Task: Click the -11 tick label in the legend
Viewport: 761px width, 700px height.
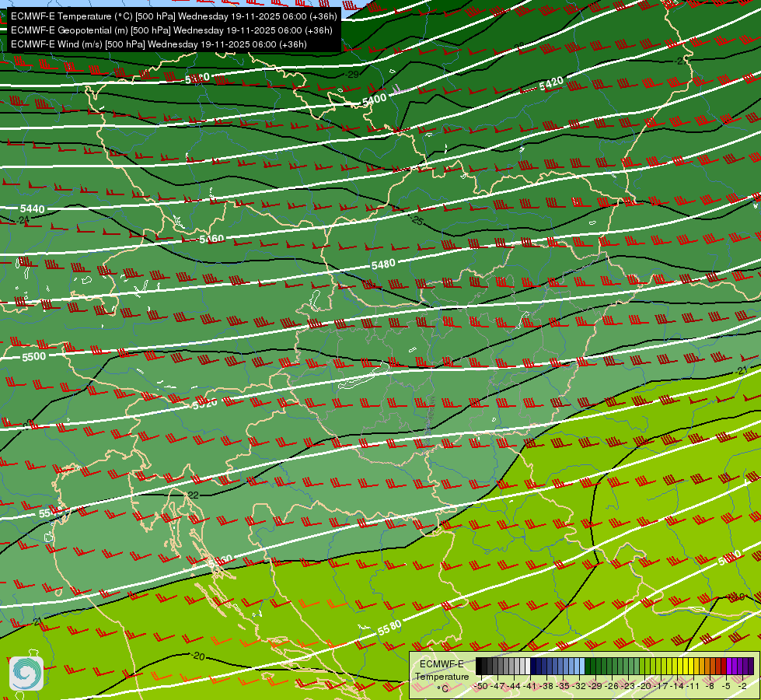Action: click(693, 687)
